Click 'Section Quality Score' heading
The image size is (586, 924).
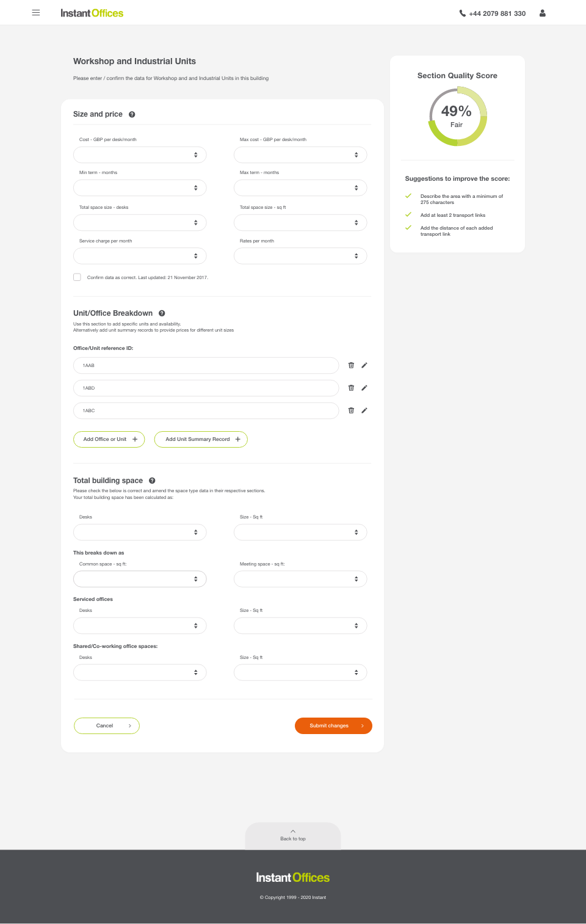pos(457,76)
